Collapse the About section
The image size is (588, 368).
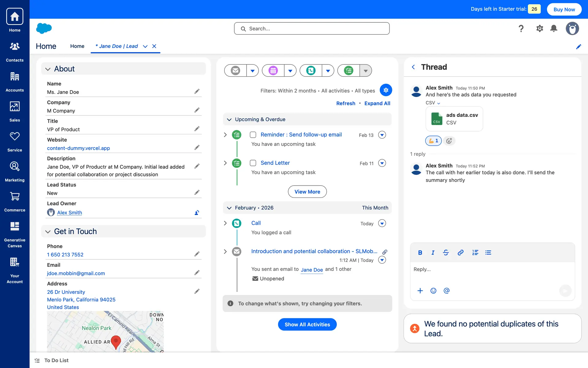(48, 69)
